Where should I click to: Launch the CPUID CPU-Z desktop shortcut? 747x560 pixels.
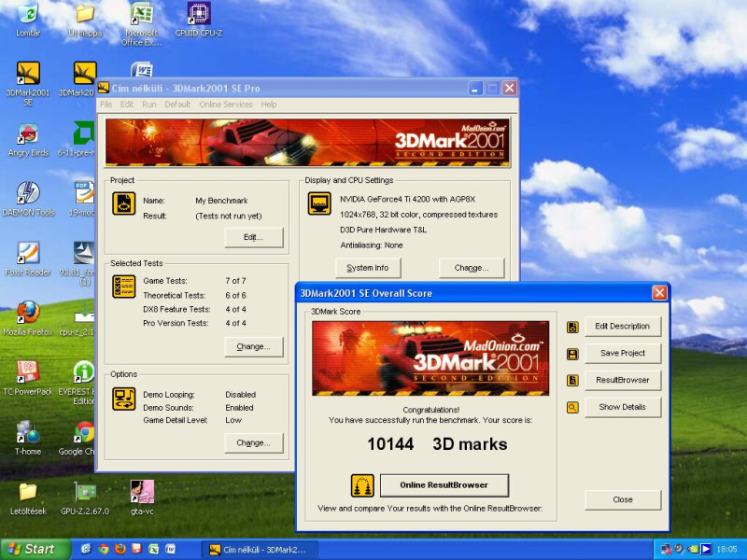pos(199,19)
